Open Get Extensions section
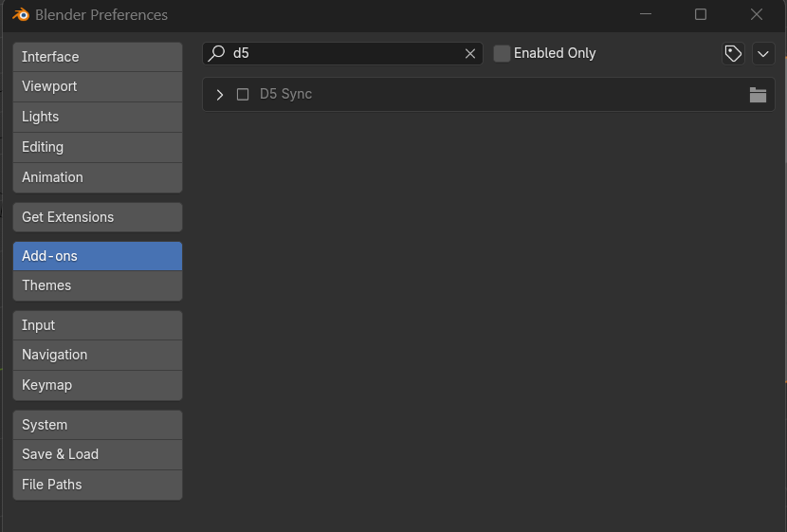The height and width of the screenshot is (532, 787). [x=97, y=217]
